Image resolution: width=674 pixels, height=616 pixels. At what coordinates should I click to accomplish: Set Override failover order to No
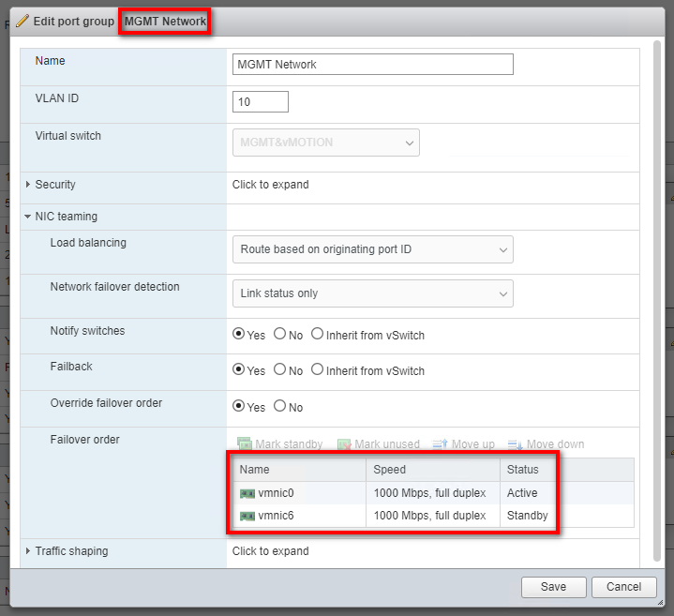coord(279,407)
